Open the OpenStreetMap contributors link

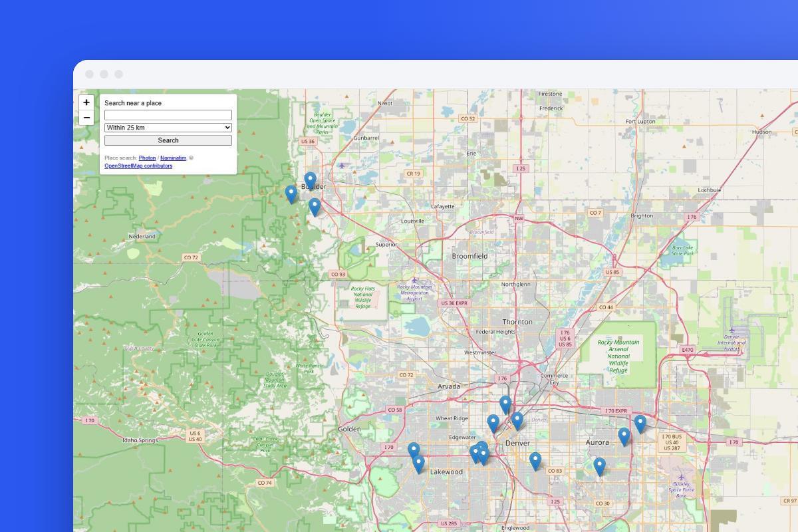point(138,166)
